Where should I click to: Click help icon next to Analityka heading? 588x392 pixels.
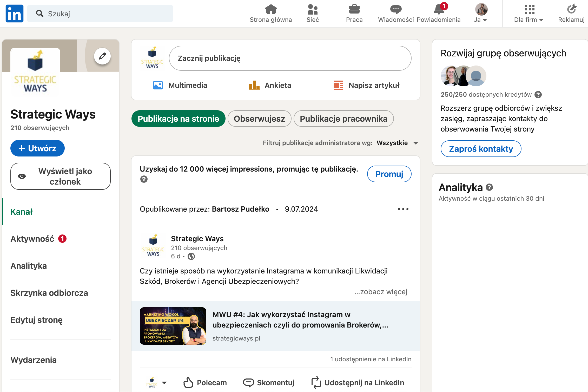(489, 187)
